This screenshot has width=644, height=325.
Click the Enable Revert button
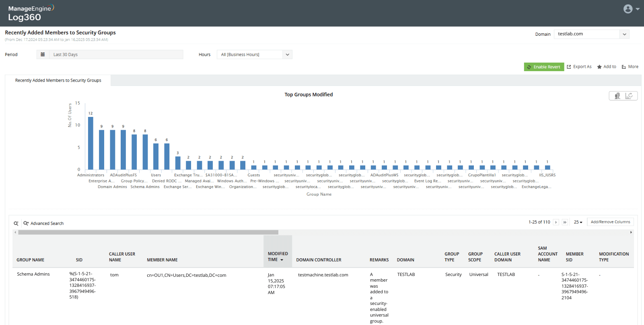tap(544, 67)
